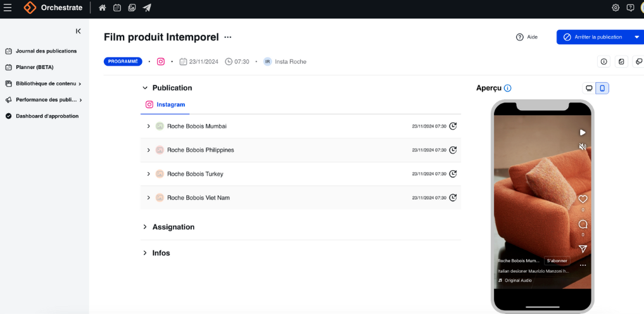Screen dimensions: 644x314
Task: Open the calendar icon in top bar
Action: (x=117, y=8)
